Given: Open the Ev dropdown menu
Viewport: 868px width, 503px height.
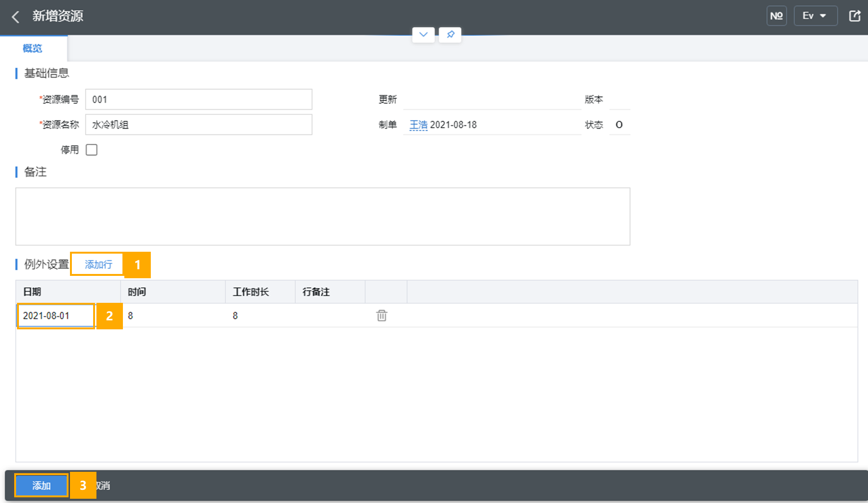Looking at the screenshot, I should point(816,16).
